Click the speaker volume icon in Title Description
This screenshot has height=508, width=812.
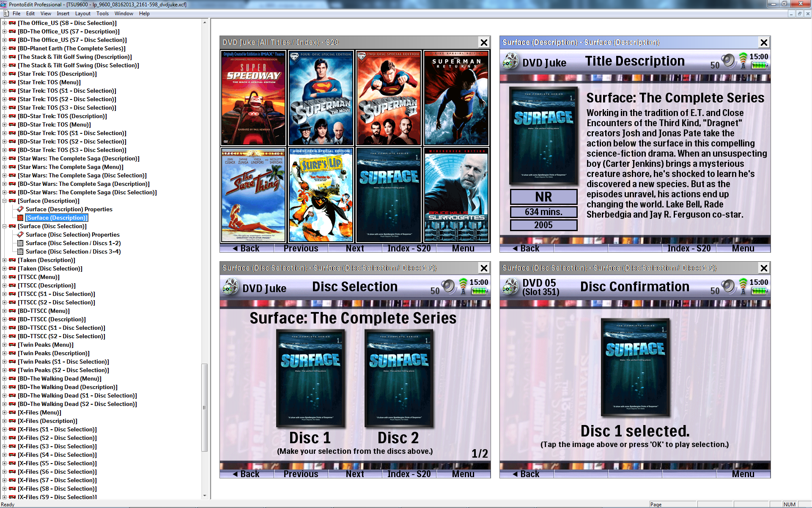pos(729,61)
